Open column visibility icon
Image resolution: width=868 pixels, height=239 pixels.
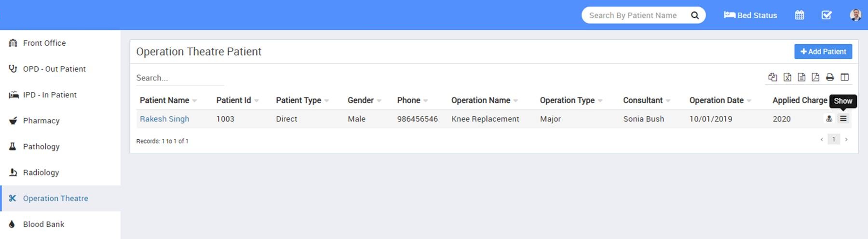[844, 77]
